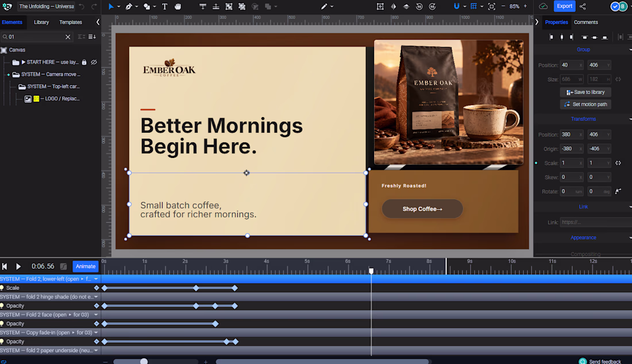Clear the element search field
Image resolution: width=632 pixels, height=364 pixels.
[68, 37]
